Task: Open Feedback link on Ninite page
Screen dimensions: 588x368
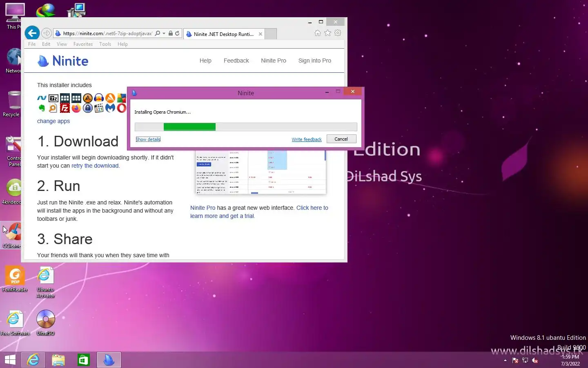Action: [236, 61]
